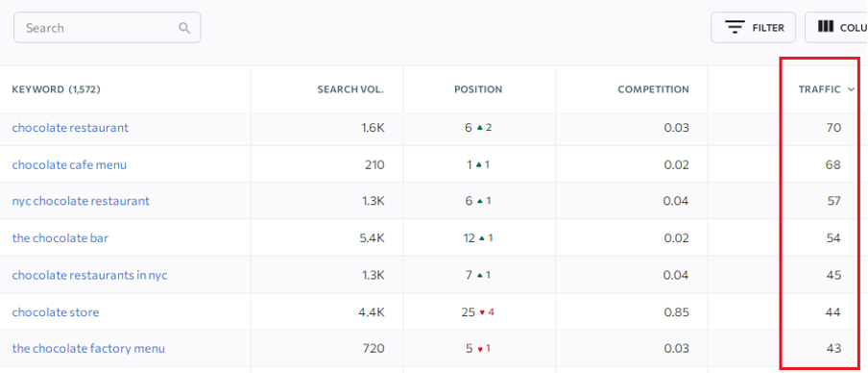
Task: Sort by the Position column header
Action: coord(478,89)
